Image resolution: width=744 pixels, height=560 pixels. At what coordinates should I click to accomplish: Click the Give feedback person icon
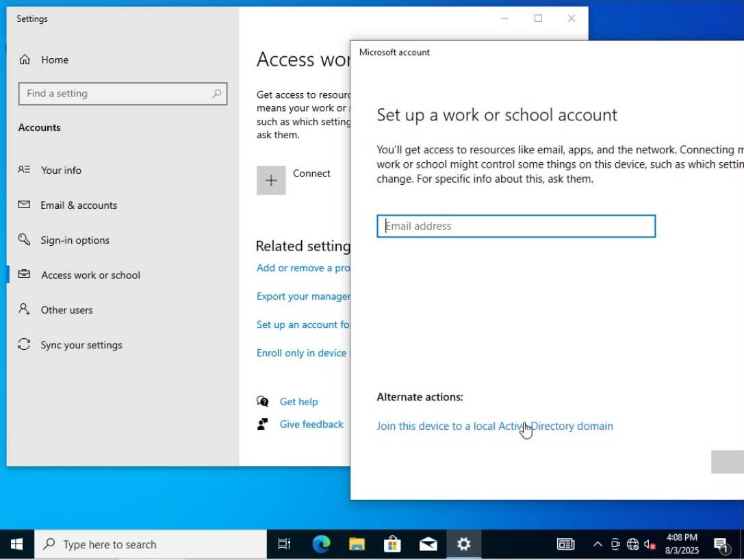click(262, 424)
